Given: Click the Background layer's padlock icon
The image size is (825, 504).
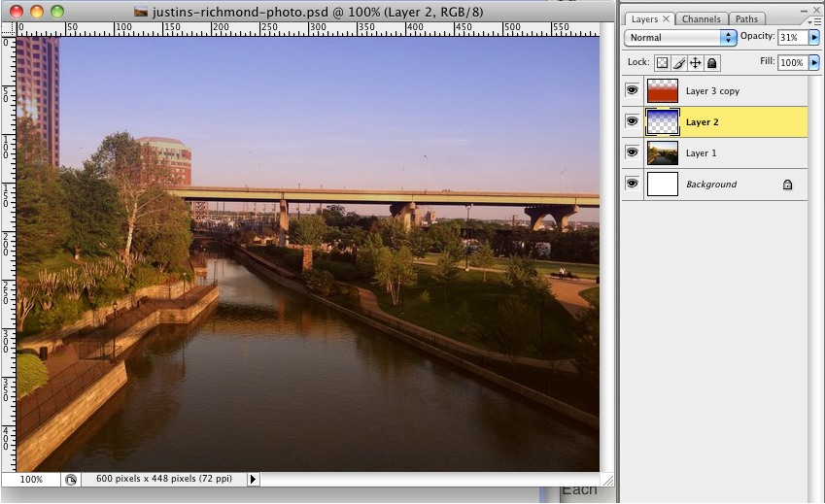Looking at the screenshot, I should [787, 185].
